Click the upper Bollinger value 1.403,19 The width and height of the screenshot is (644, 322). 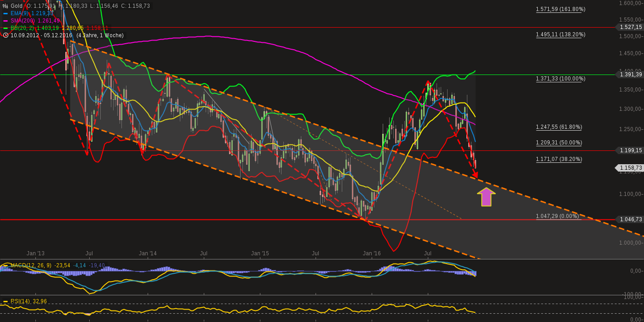click(48, 28)
